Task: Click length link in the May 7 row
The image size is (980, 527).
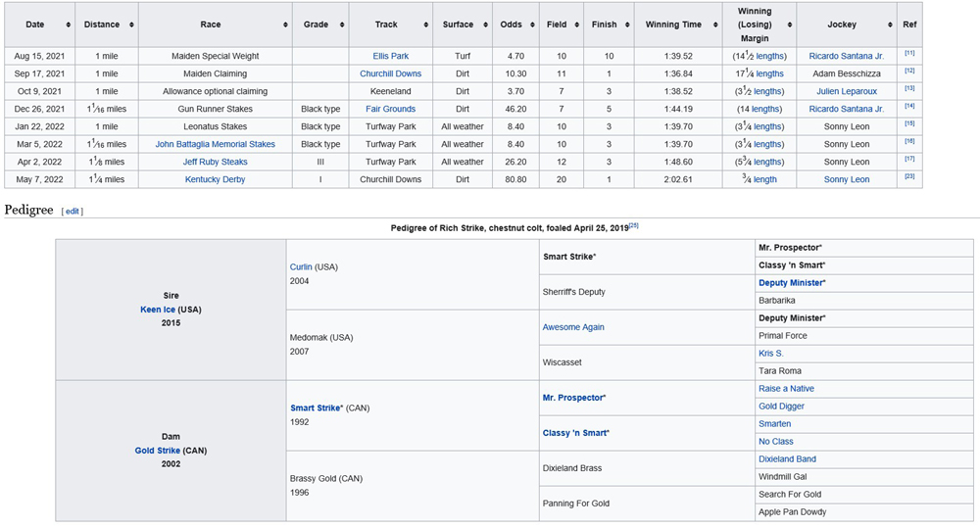Action: coord(765,179)
